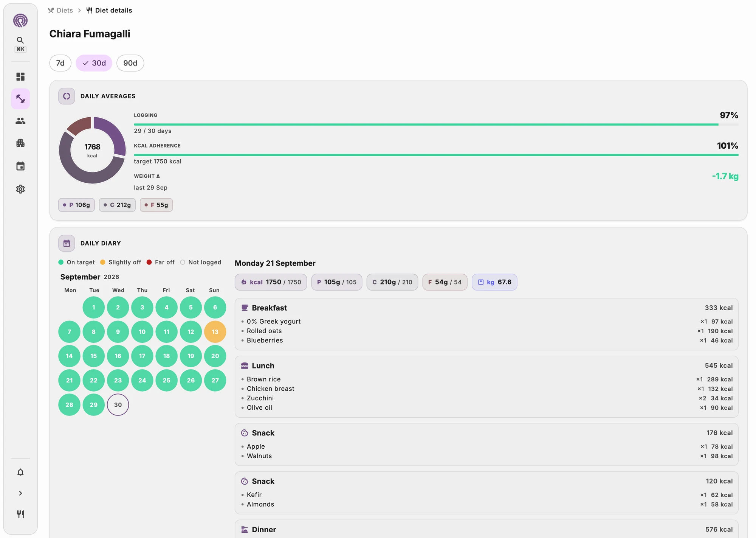
Task: Click the Lunch meal heading
Action: [263, 366]
